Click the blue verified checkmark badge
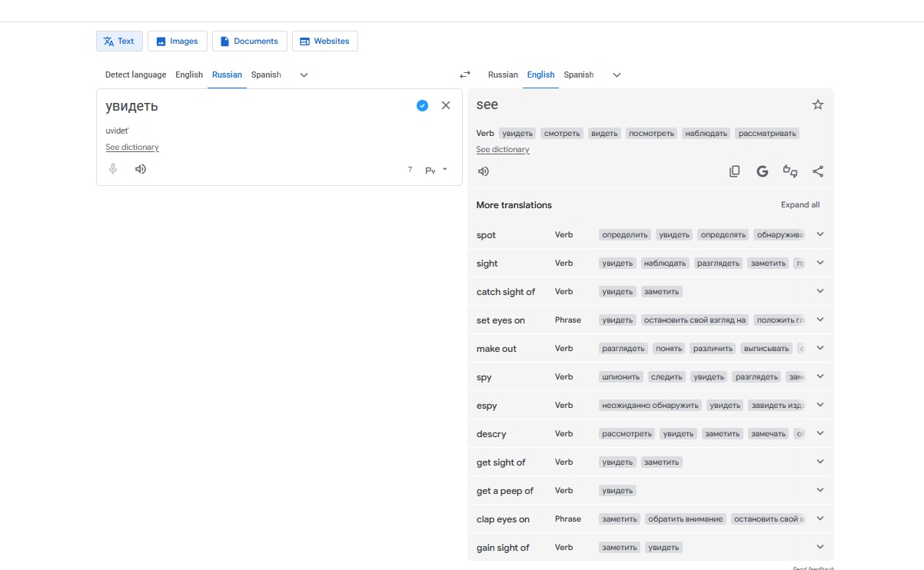The image size is (924, 570). [422, 105]
